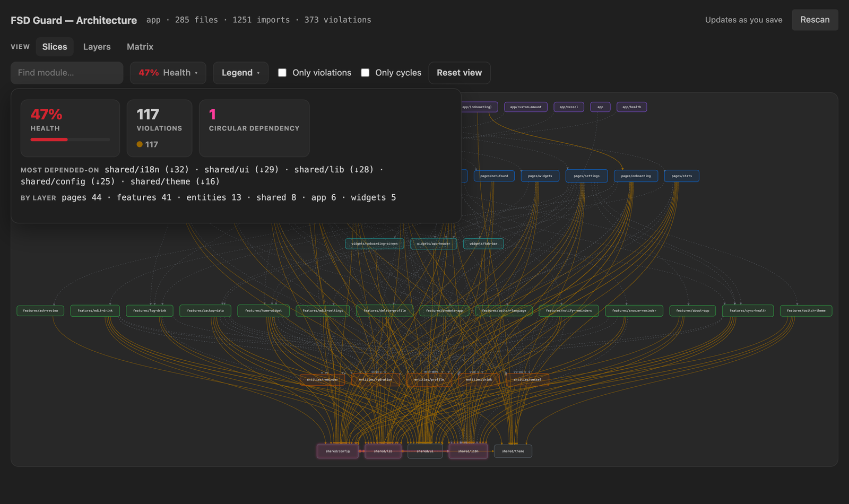Select the shared/theme node
The image size is (849, 504).
coord(513,451)
